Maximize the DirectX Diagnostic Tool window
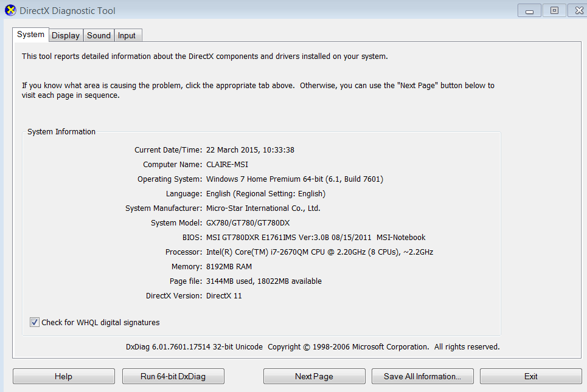This screenshot has width=587, height=392. 554,10
